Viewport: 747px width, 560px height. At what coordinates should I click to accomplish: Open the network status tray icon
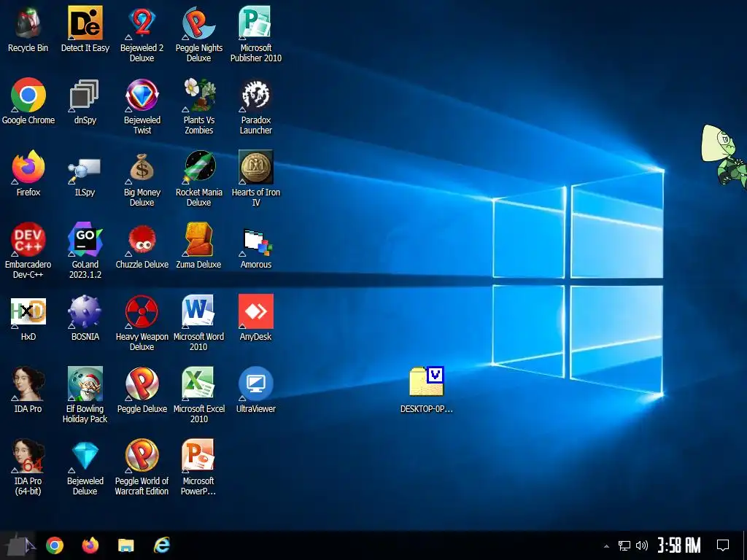[624, 545]
